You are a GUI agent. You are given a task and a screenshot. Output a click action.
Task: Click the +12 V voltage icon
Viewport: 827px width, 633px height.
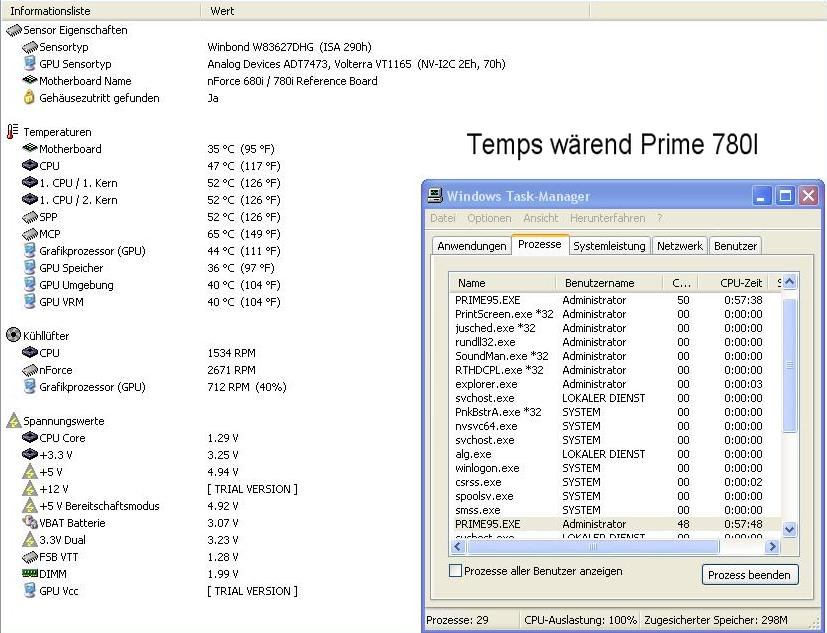pyautogui.click(x=30, y=488)
